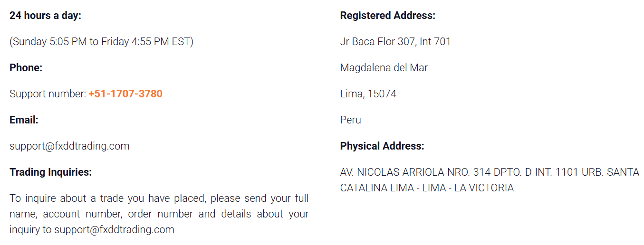The width and height of the screenshot is (644, 245).
Task: Click the 'Registered Address:' heading
Action: tap(387, 16)
